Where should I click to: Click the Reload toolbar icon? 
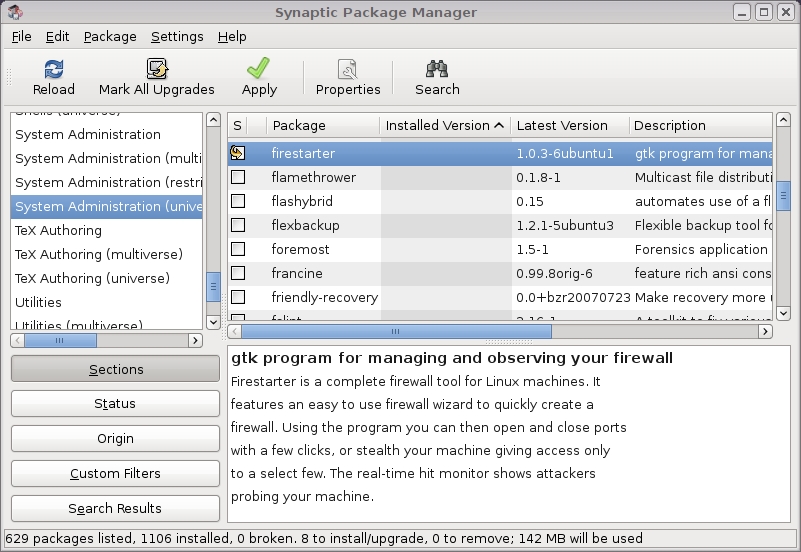coord(53,69)
